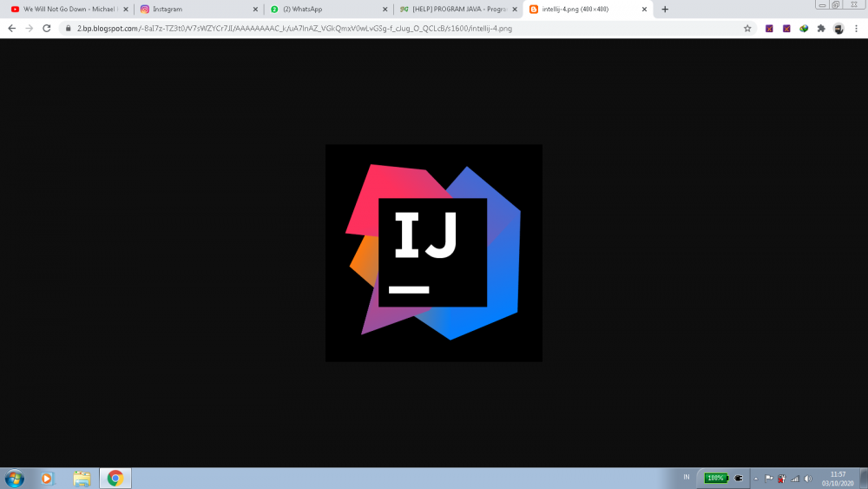Screen dimensions: 868x489
Task: Open a new tab with plus button
Action: click(665, 9)
